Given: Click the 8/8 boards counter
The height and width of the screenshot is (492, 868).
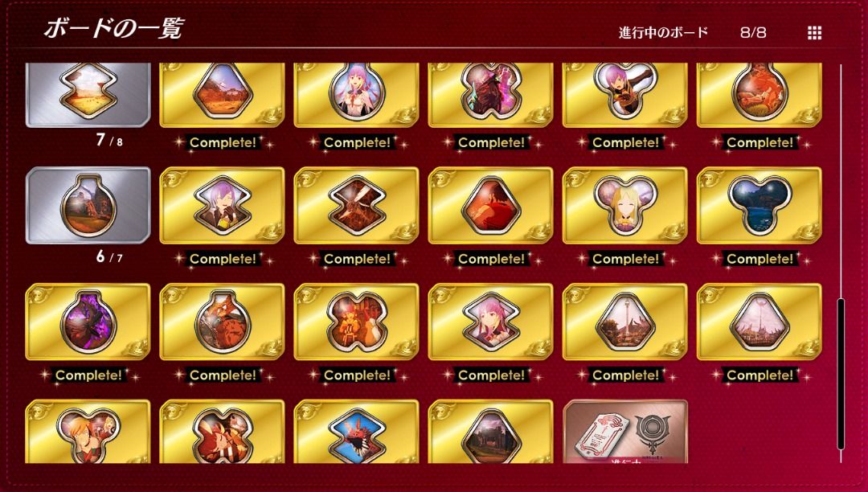Looking at the screenshot, I should (753, 32).
